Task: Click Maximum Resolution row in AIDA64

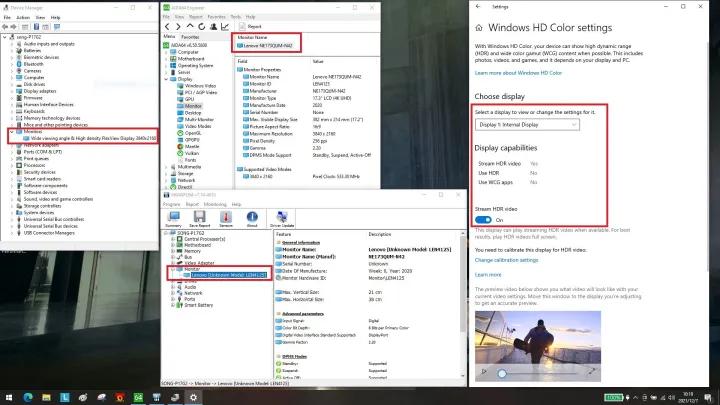Action: pos(307,134)
